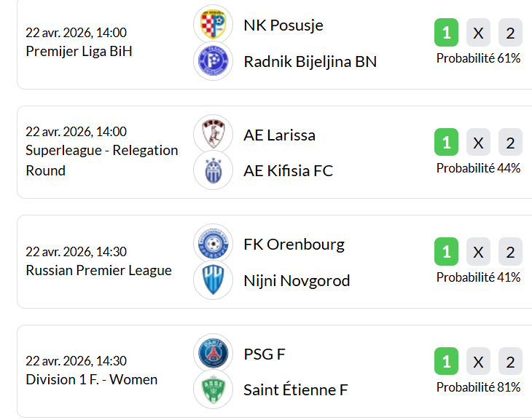Click the Saint Étienne F team name
The width and height of the screenshot is (532, 420).
(x=295, y=390)
